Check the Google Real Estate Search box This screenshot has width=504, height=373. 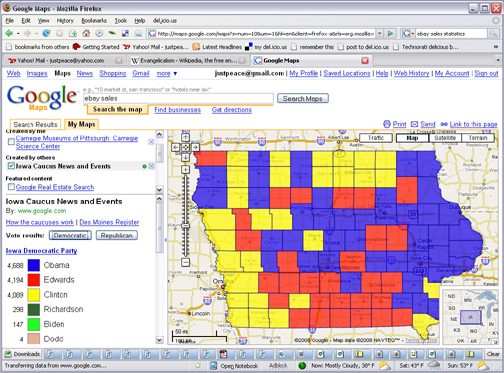point(11,187)
